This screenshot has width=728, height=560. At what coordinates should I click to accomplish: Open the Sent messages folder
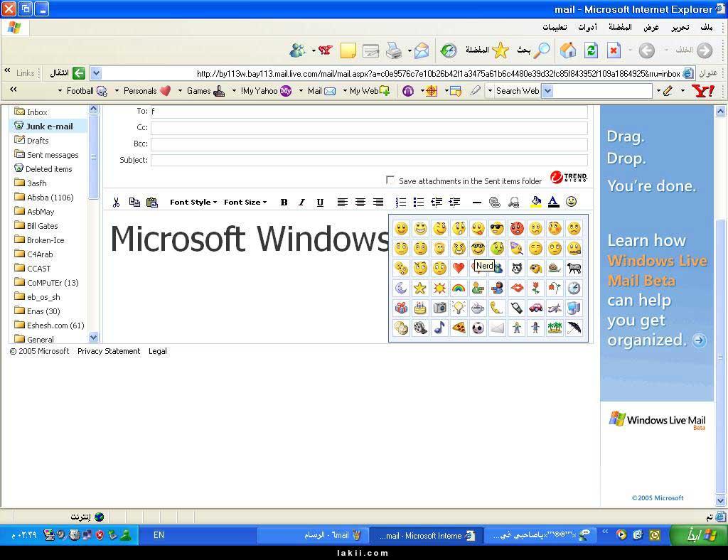[x=53, y=154]
